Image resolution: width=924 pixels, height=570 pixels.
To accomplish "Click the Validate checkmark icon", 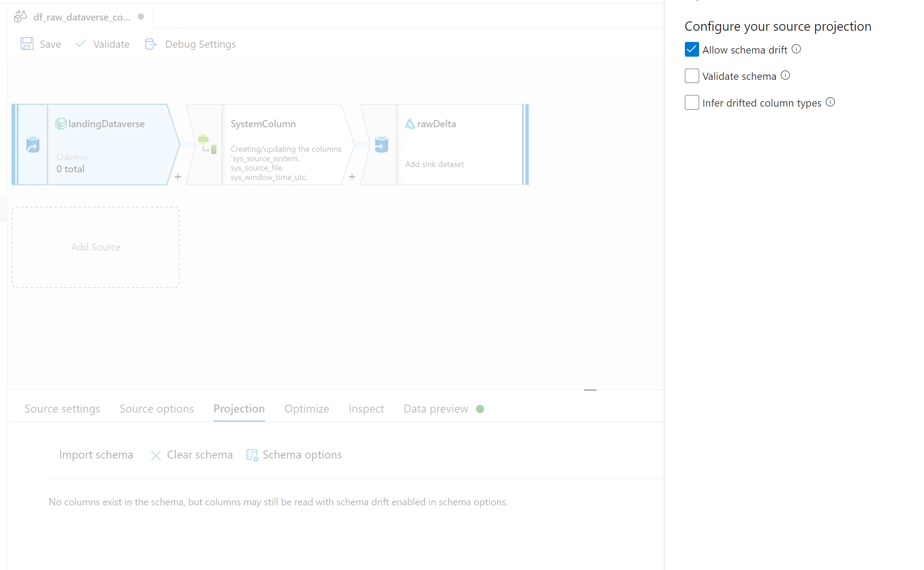I will 81,44.
